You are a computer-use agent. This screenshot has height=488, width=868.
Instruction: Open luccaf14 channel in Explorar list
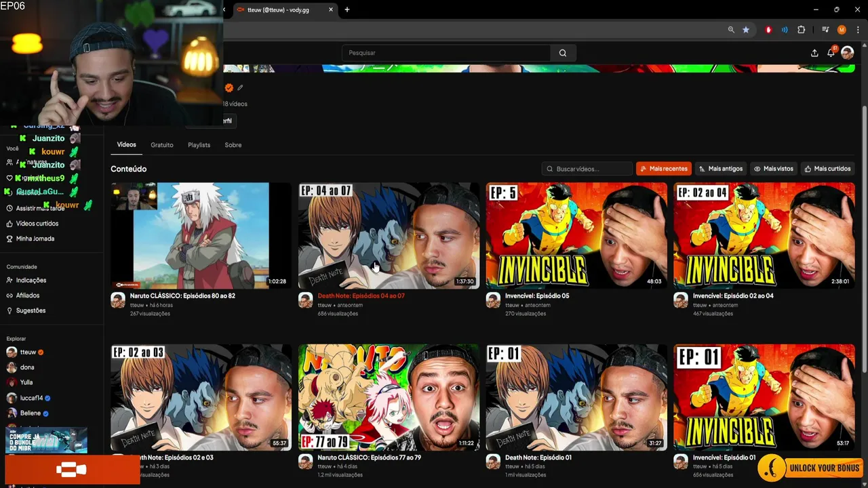click(28, 398)
